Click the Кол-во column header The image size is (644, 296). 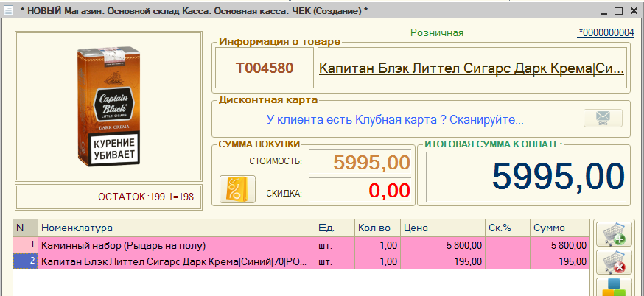tap(377, 228)
